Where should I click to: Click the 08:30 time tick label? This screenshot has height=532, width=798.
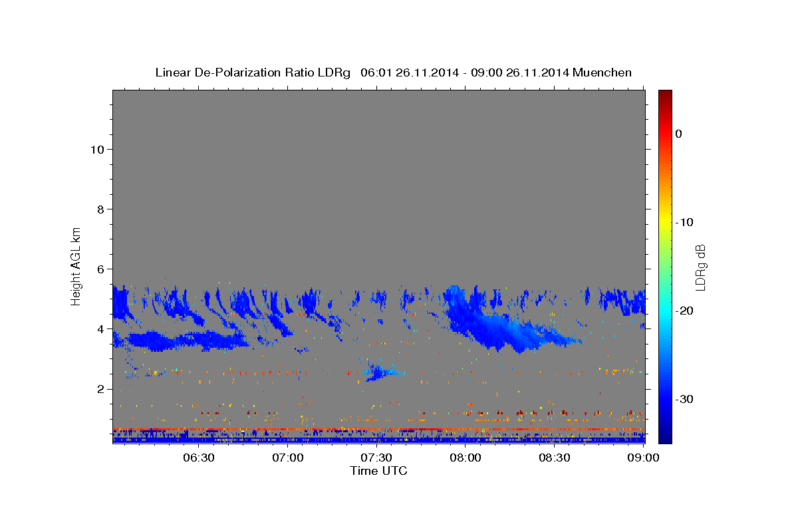[555, 458]
